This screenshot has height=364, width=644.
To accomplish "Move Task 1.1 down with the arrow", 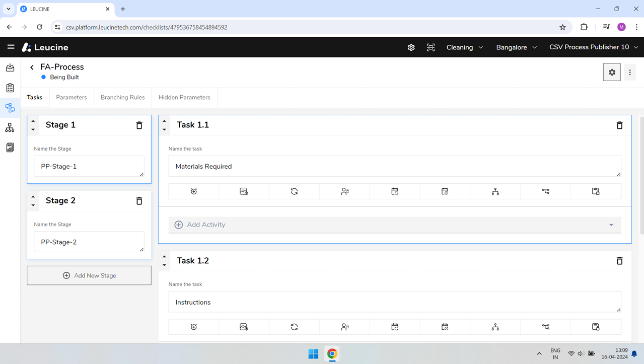I will pos(165,129).
